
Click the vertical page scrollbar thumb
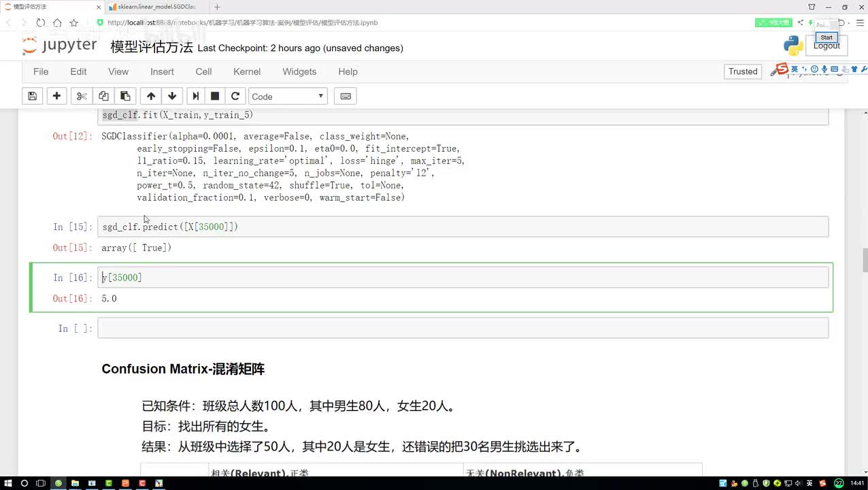pyautogui.click(x=865, y=259)
